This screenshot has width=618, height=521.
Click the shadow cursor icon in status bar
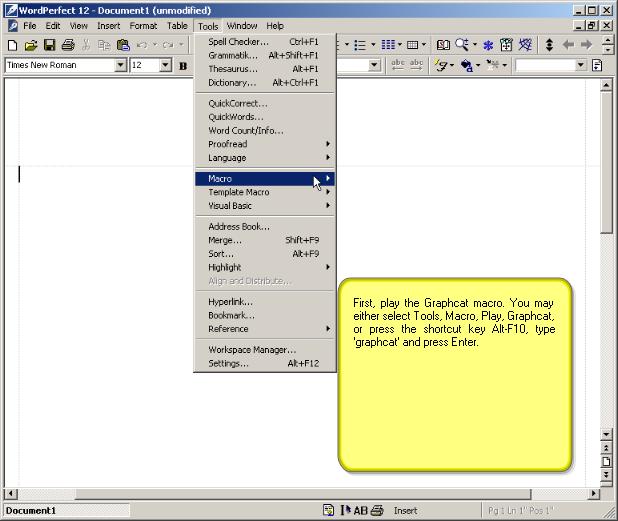coord(346,510)
